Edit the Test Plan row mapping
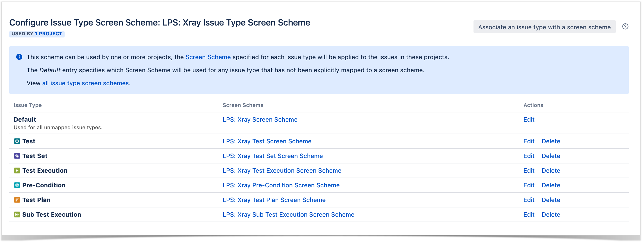This screenshot has width=644, height=243. click(529, 200)
